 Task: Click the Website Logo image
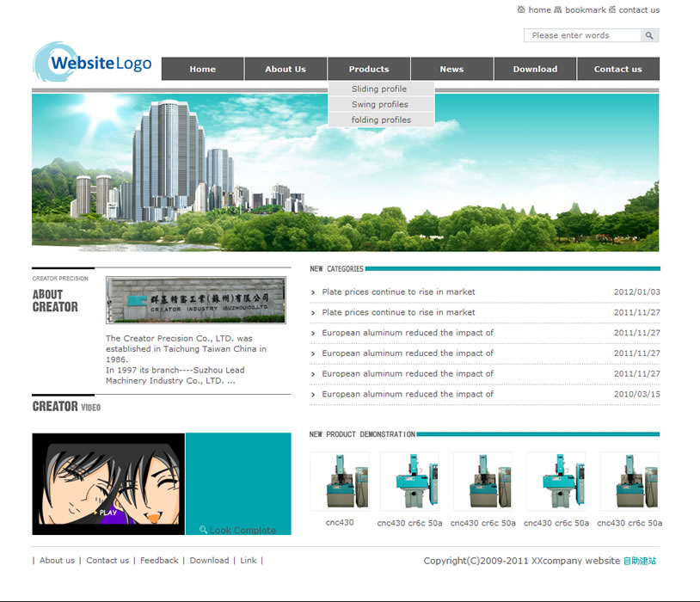[93, 63]
